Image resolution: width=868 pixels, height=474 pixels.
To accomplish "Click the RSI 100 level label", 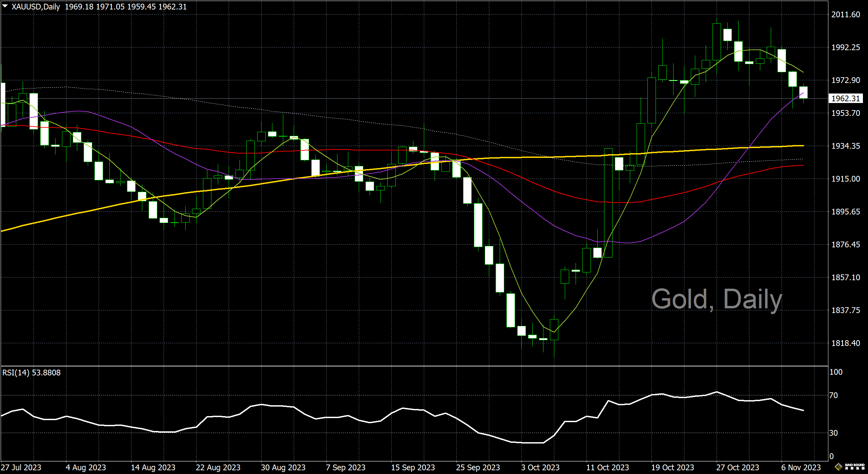I will (835, 372).
